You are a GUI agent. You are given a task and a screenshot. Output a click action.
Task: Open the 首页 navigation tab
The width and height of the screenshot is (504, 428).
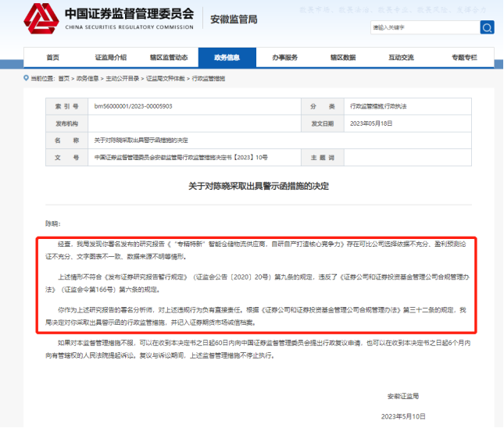pos(52,58)
